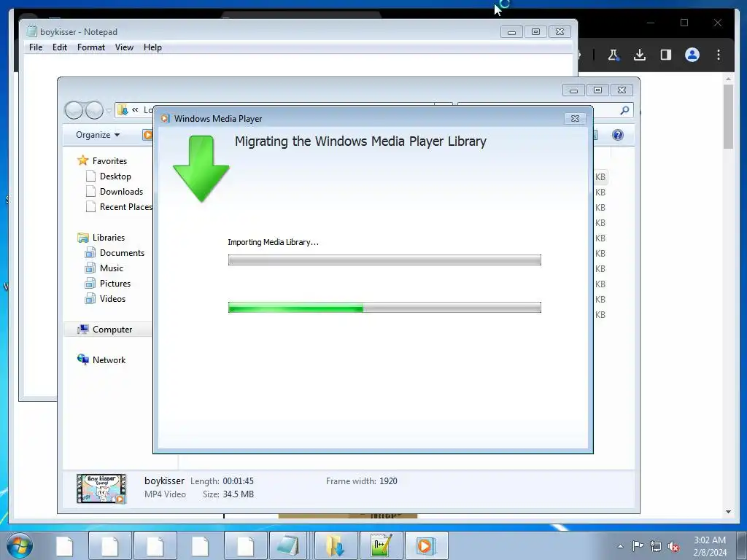
Task: Click the Length value 00:01:45
Action: point(239,481)
